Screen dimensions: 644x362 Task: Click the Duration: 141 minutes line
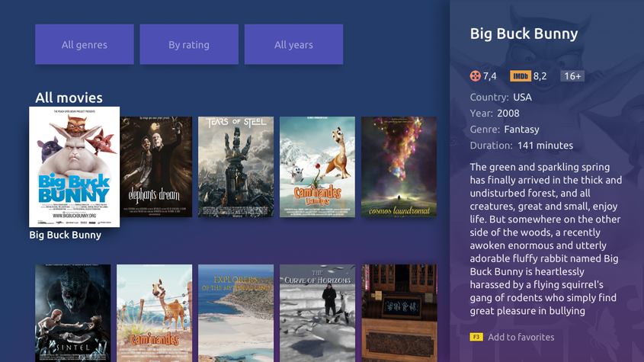pos(521,146)
